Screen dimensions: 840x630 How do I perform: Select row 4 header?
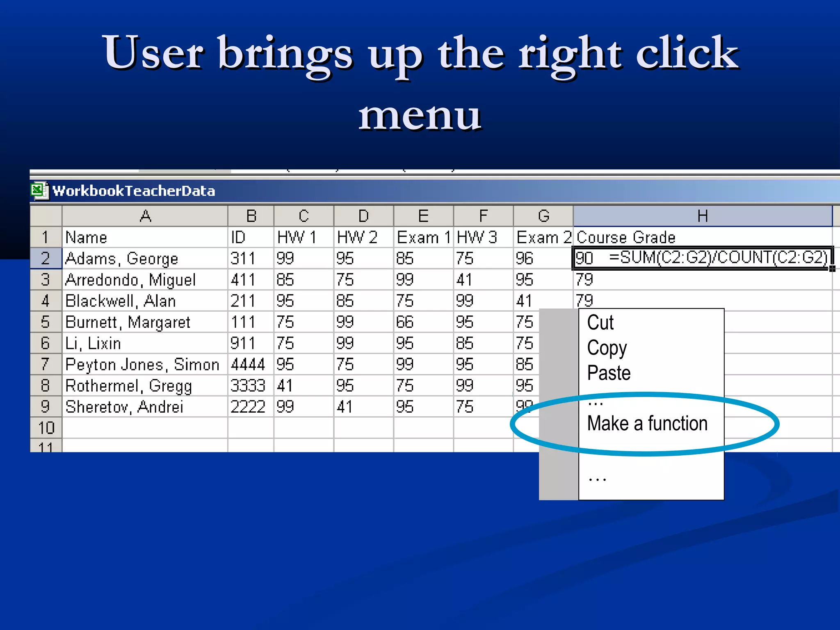tap(46, 301)
